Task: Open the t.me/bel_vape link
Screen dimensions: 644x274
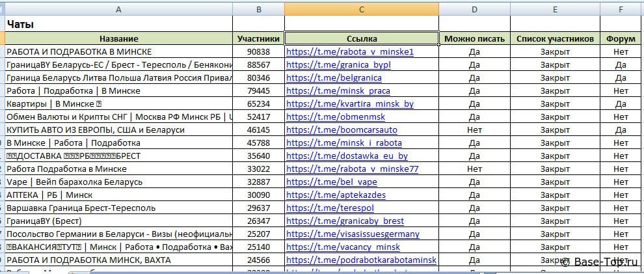Action: coord(331,182)
